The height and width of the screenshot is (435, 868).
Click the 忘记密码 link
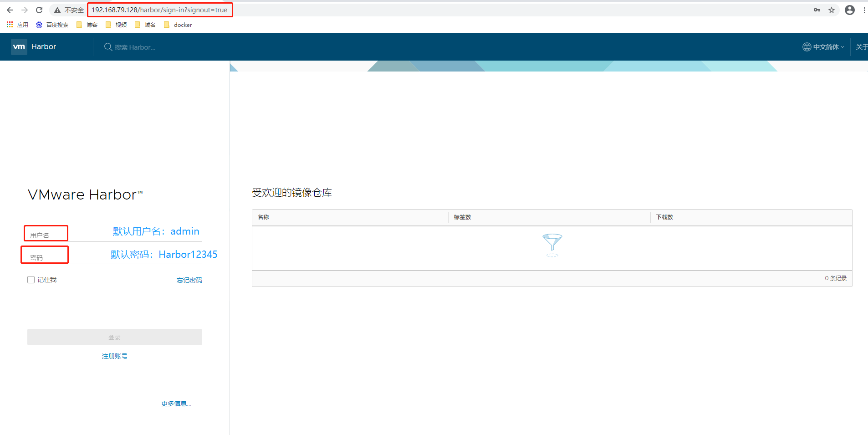click(x=189, y=280)
